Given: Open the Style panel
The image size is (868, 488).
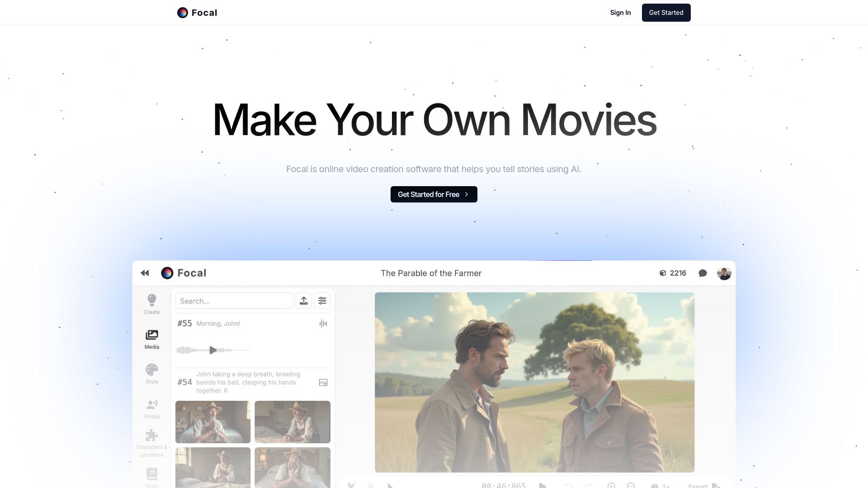Looking at the screenshot, I should pyautogui.click(x=151, y=373).
